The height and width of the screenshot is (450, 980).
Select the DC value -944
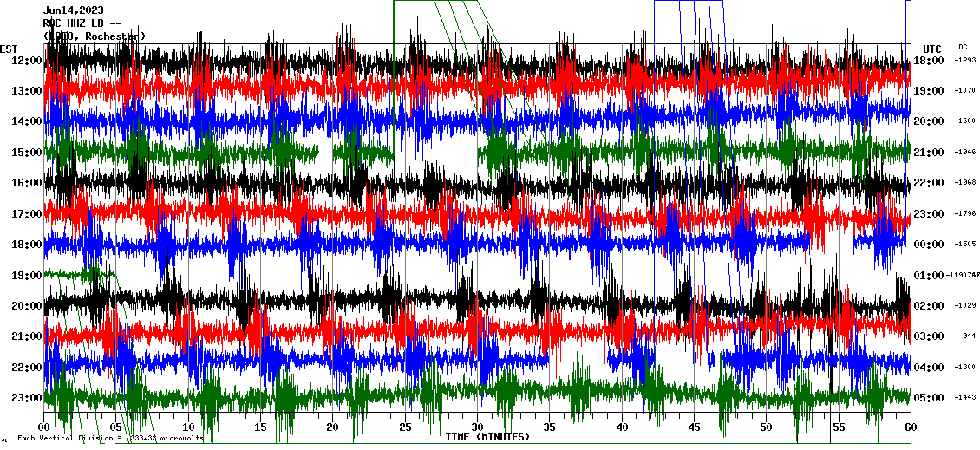967,336
